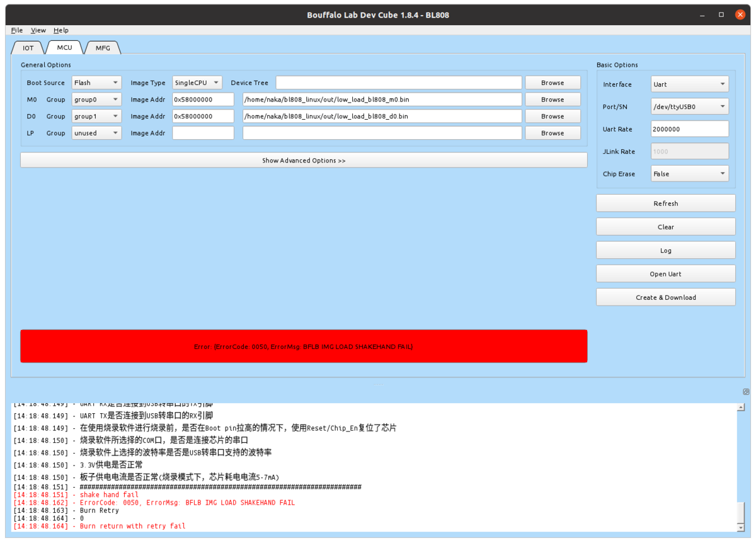Open the Boot Source dropdown
Viewport: 756px width, 543px height.
tap(96, 83)
